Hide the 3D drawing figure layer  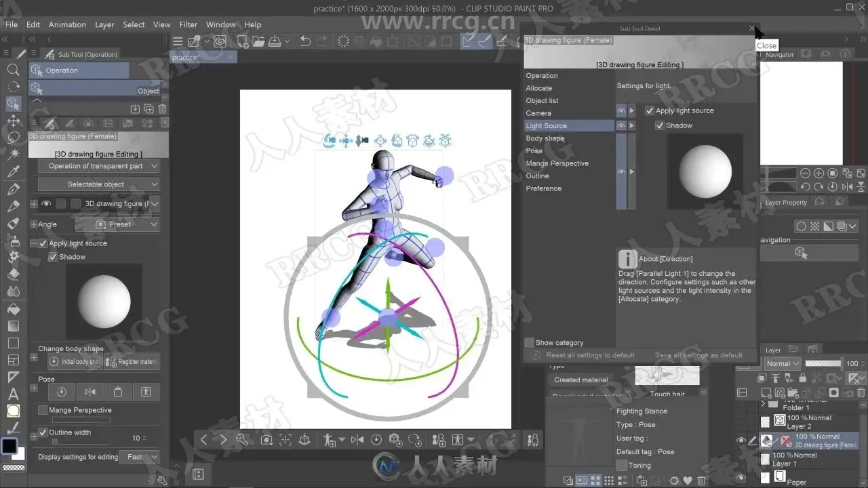(741, 441)
